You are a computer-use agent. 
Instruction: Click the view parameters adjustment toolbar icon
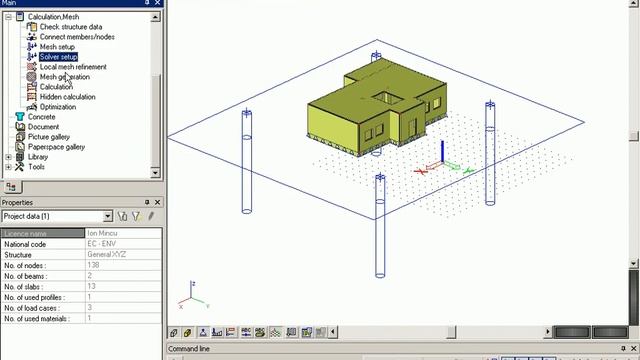[307, 333]
